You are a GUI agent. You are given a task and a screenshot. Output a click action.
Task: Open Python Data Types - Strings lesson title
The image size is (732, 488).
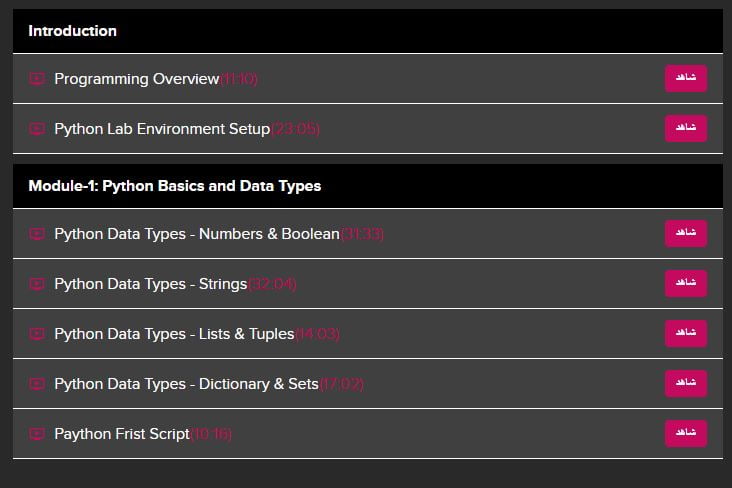(151, 284)
